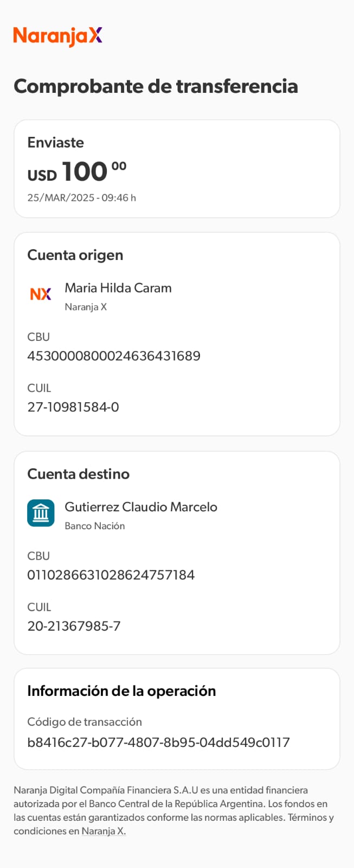Open the Naranja X terms link
354x868 pixels.
104,831
